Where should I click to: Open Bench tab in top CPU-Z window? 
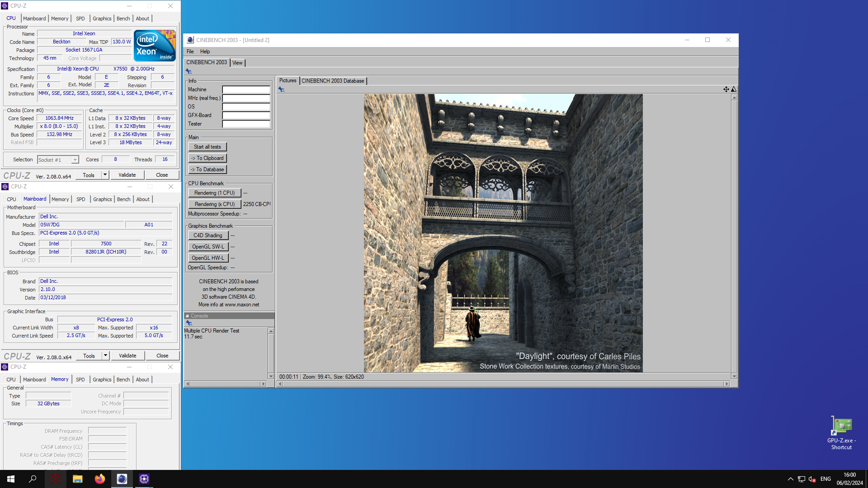point(123,19)
